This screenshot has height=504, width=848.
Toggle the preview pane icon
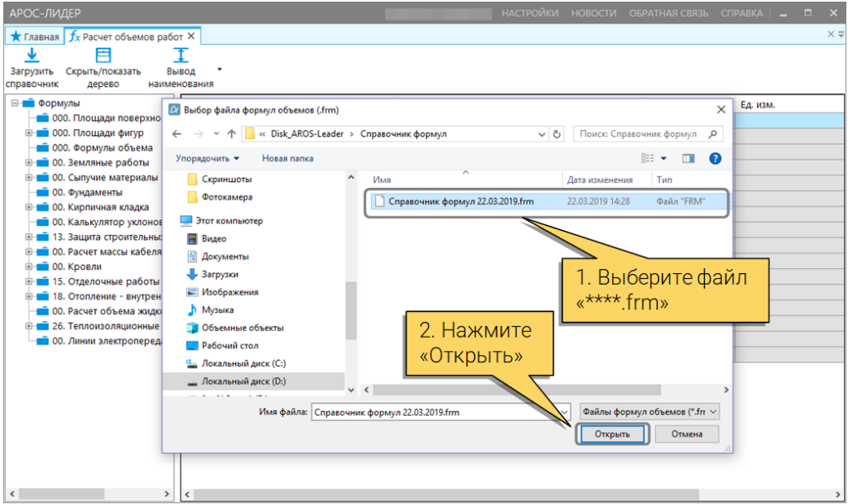click(688, 158)
